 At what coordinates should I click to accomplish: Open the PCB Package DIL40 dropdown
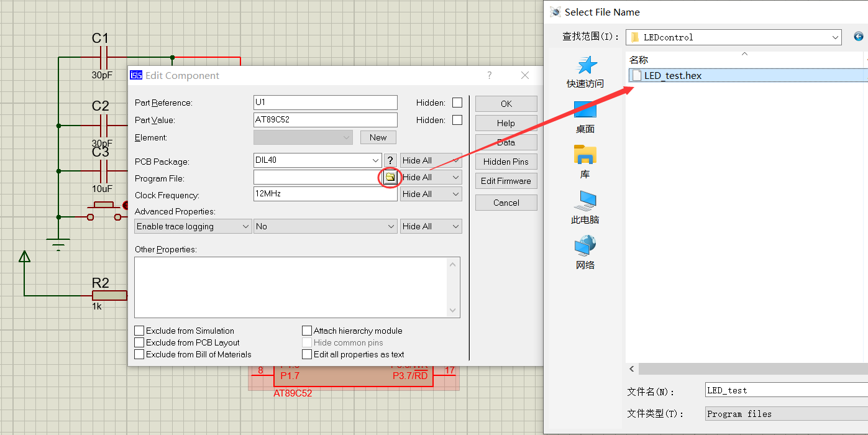pyautogui.click(x=375, y=160)
